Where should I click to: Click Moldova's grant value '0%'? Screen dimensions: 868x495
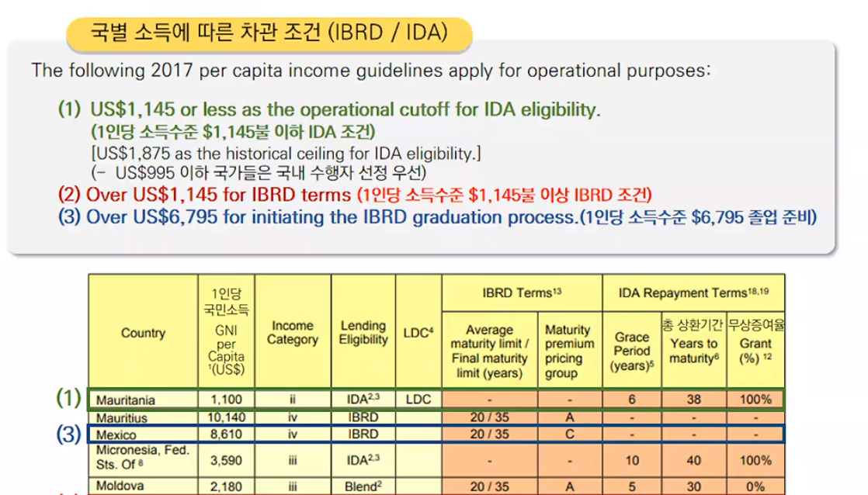755,486
